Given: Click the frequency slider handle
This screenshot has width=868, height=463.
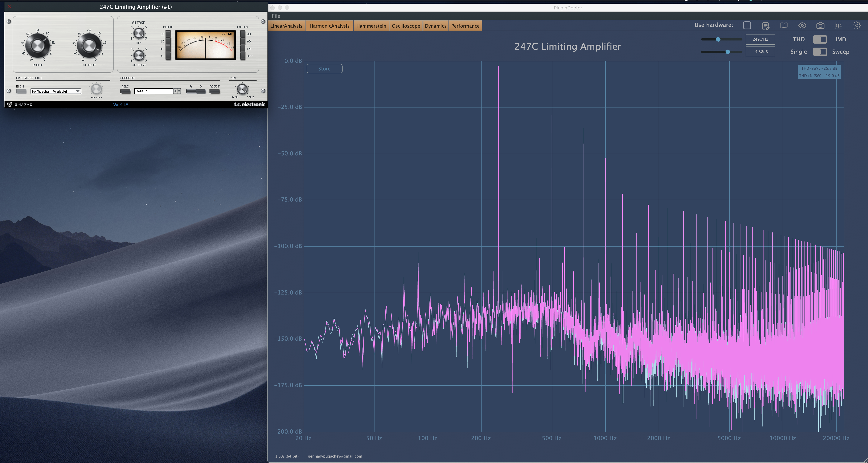Looking at the screenshot, I should click(x=718, y=39).
